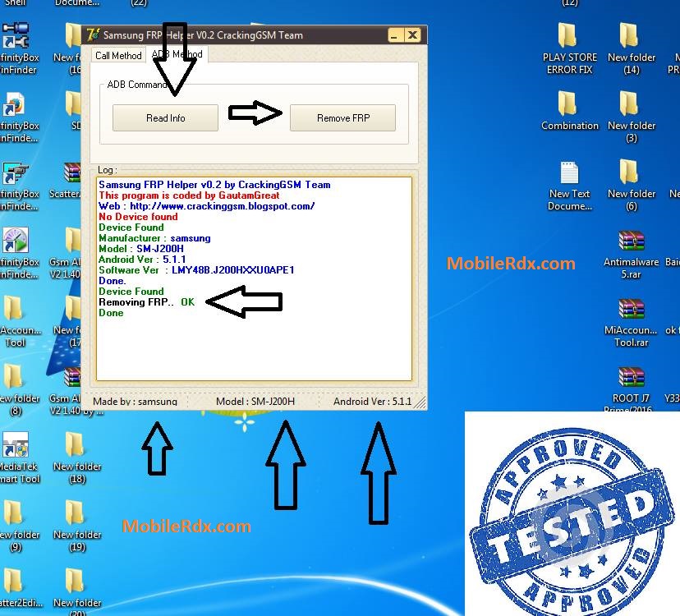This screenshot has width=680, height=616.
Task: Click the Read Info button
Action: [165, 117]
